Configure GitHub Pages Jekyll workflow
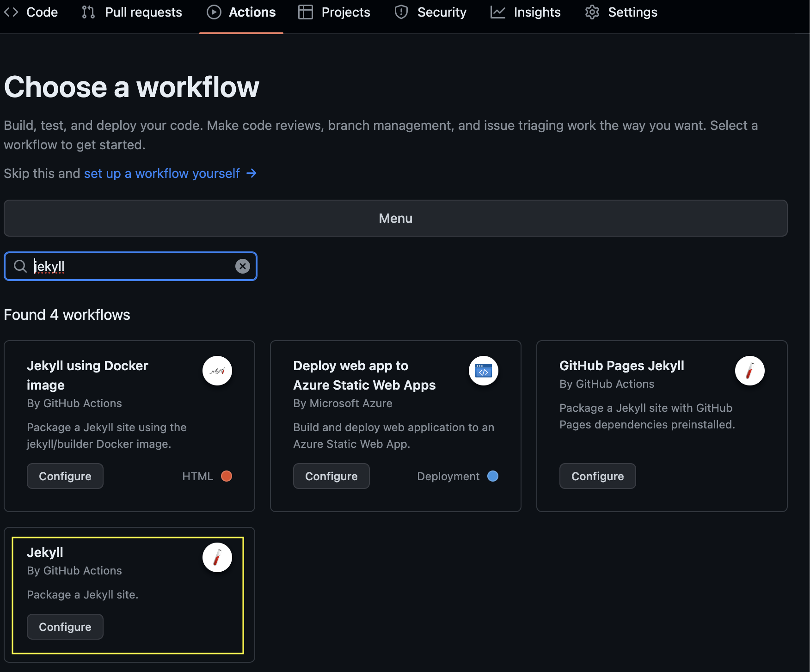This screenshot has width=810, height=672. point(598,476)
